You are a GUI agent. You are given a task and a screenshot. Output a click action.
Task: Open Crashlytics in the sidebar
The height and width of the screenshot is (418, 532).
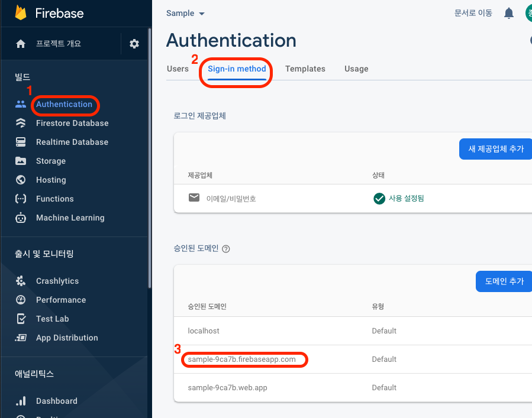click(57, 281)
